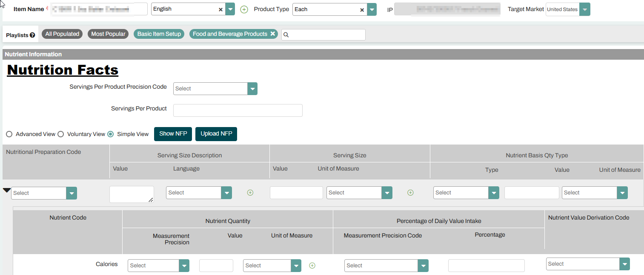Click the Show NFP button
The image size is (644, 275).
(173, 134)
